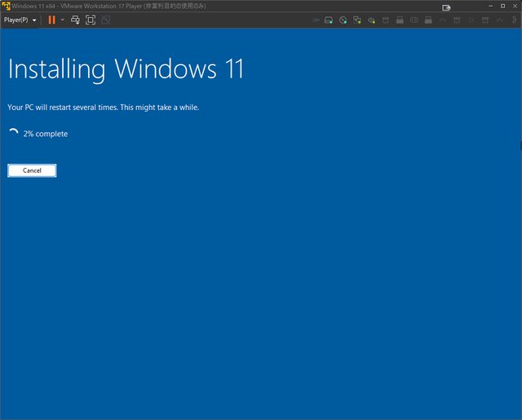Click the 2% complete progress spinner
Image resolution: width=522 pixels, height=420 pixels.
point(13,133)
